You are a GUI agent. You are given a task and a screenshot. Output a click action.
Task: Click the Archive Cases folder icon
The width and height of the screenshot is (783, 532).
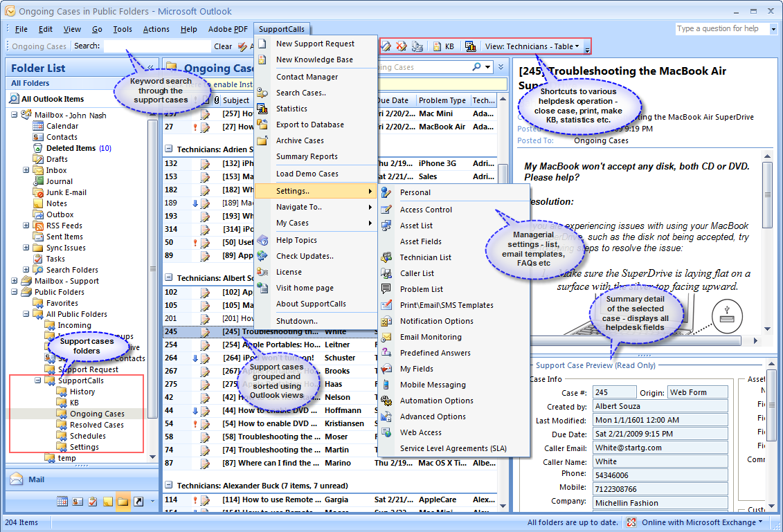point(262,140)
